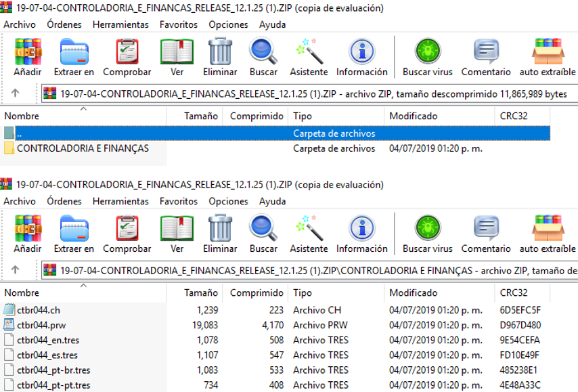Show Información icon in the top window
The height and width of the screenshot is (392, 578).
coord(362,52)
